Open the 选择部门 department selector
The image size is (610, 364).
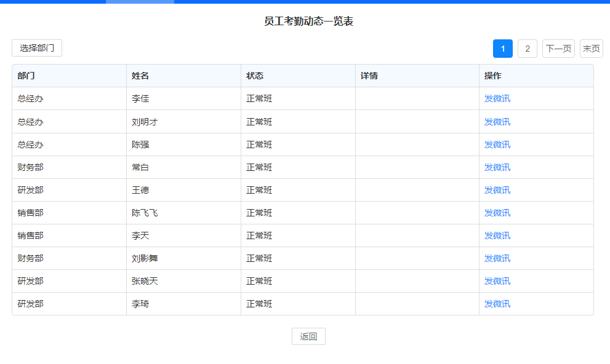[x=37, y=48]
